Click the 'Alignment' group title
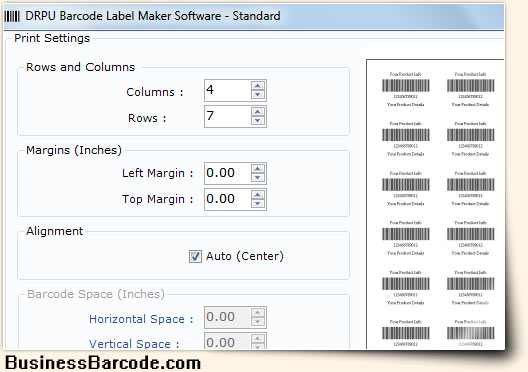Screen dimensions: 528x372 coord(55,231)
